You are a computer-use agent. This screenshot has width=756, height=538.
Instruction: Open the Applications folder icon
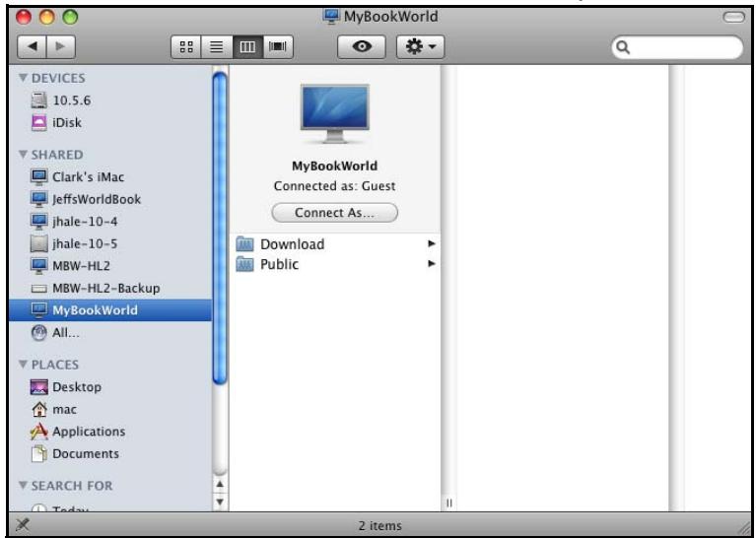(x=39, y=432)
